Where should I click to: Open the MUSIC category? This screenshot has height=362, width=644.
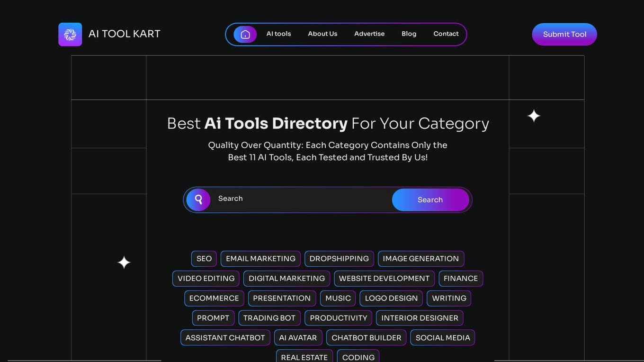click(338, 299)
